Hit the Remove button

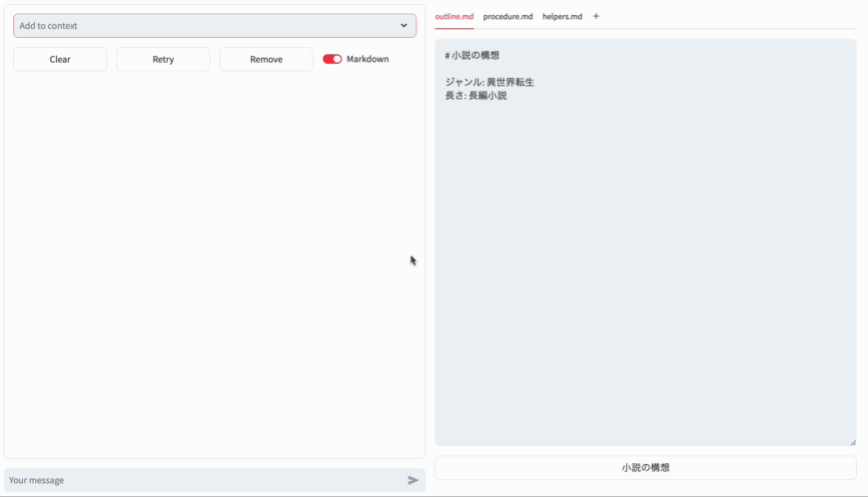pos(266,59)
